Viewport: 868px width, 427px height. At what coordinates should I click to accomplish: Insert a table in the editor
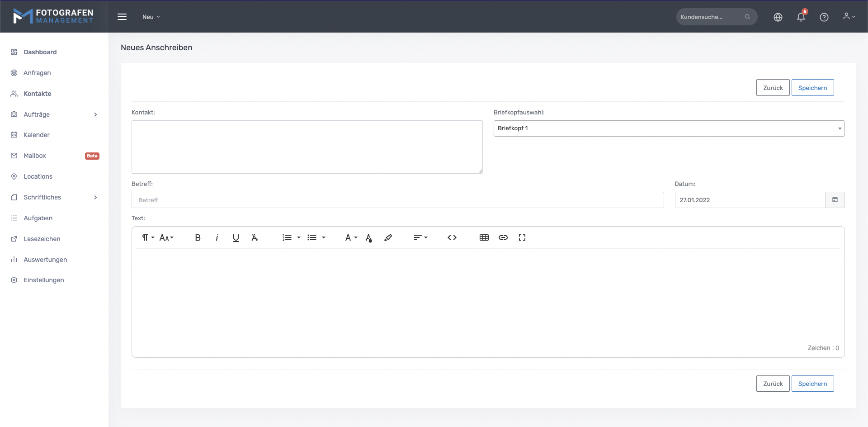[484, 237]
